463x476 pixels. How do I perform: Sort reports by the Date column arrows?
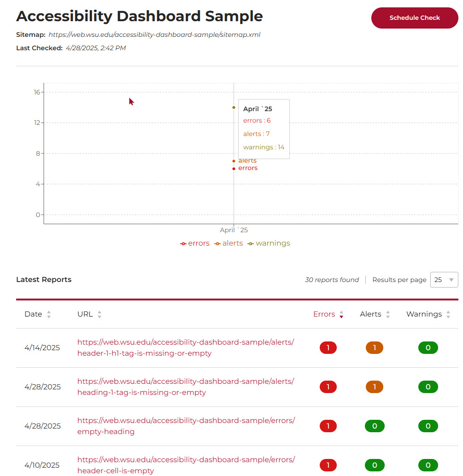tap(49, 314)
